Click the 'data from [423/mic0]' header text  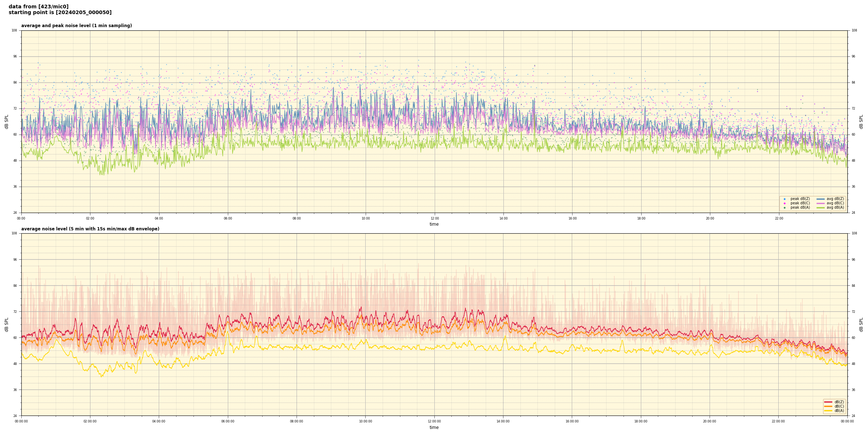coord(38,7)
